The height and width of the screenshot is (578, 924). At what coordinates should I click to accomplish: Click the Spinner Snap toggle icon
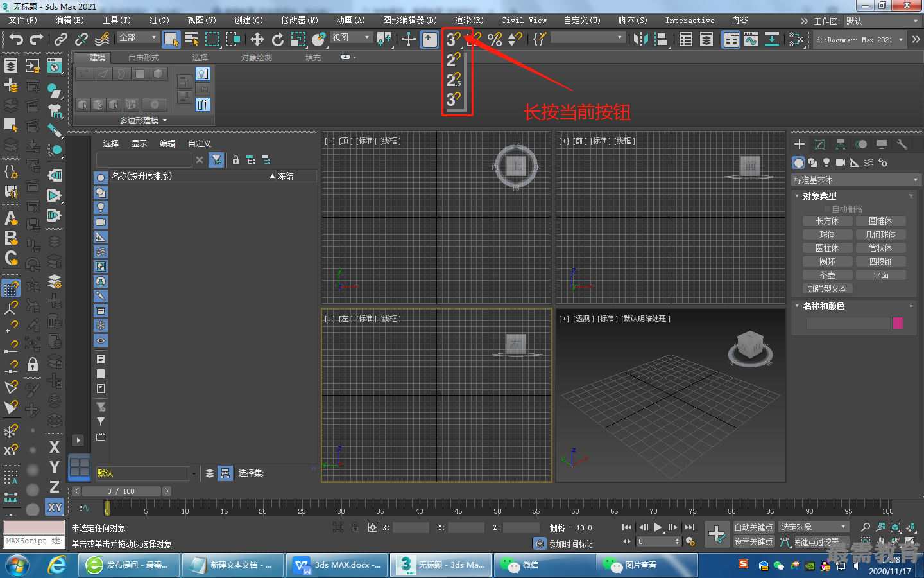(515, 39)
